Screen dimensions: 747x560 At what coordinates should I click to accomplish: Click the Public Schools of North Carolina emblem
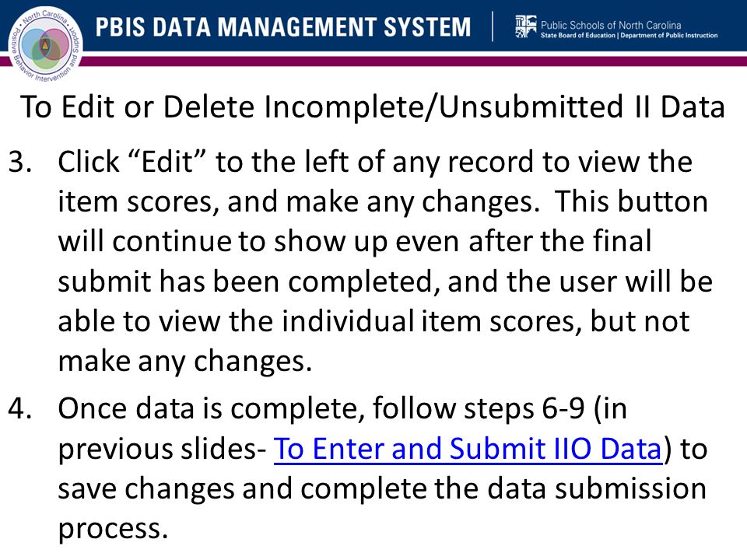(525, 26)
